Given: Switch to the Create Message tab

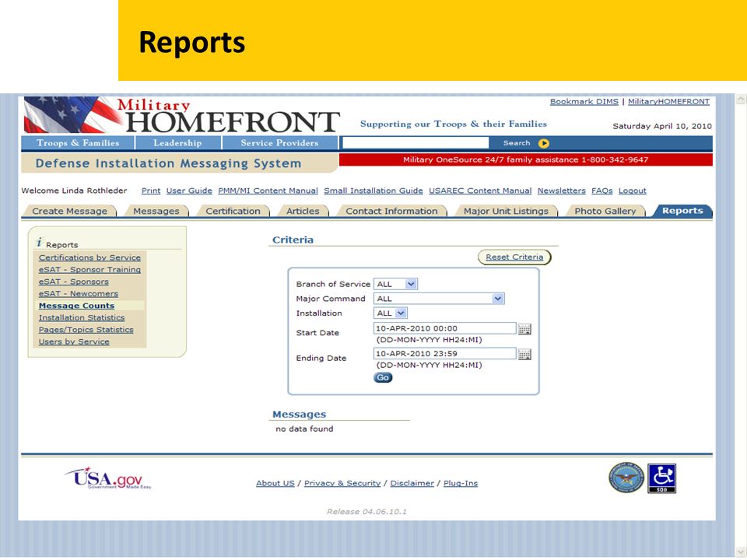Looking at the screenshot, I should 69,211.
